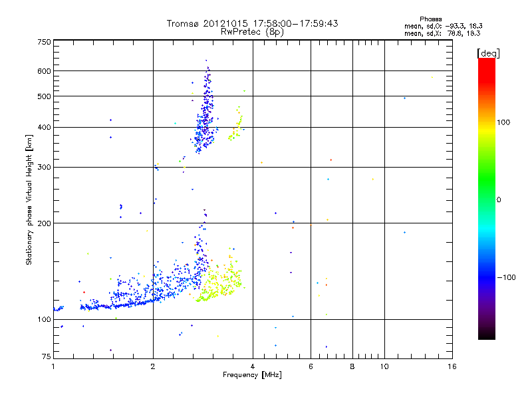
Task: Click the y-axis label '500'
Action: pyautogui.click(x=45, y=96)
